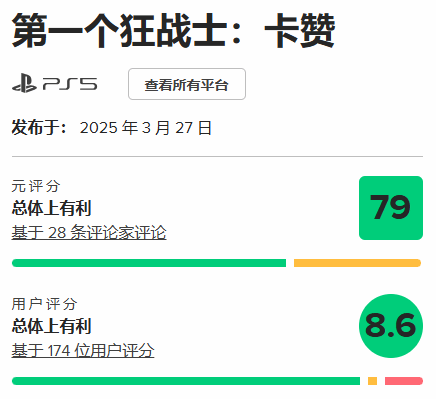This screenshot has height=399, width=436.
Task: Click the game title 第一个狂战士：卡赞
Action: pyautogui.click(x=173, y=31)
